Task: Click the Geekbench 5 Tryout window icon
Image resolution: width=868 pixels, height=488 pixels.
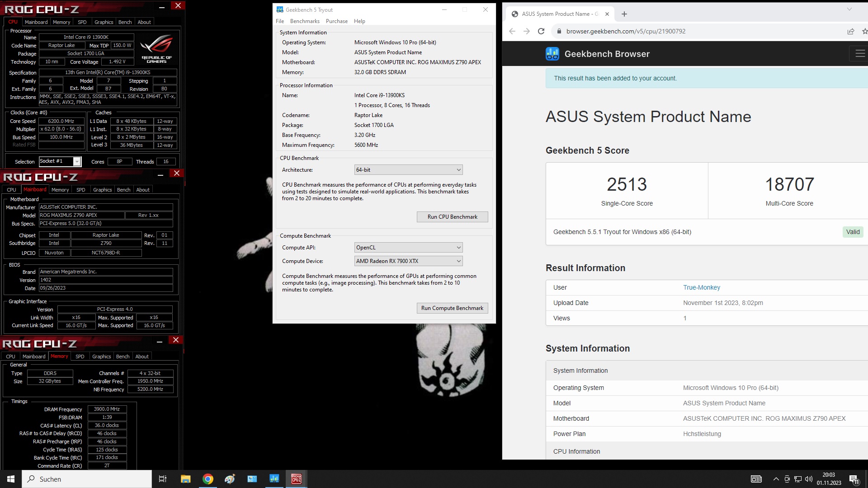Action: point(280,9)
